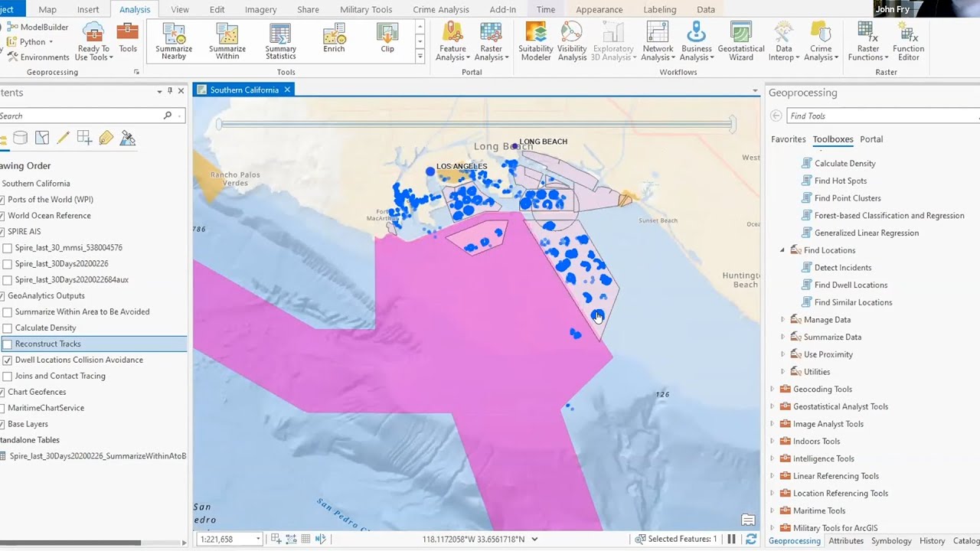Image resolution: width=980 pixels, height=551 pixels.
Task: Open Raster Analysis portal tools
Action: click(491, 41)
